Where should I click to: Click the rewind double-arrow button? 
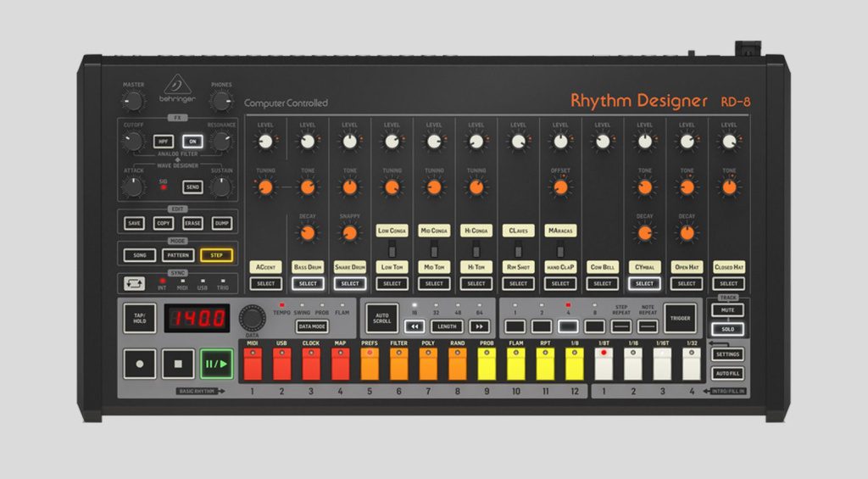(x=414, y=326)
